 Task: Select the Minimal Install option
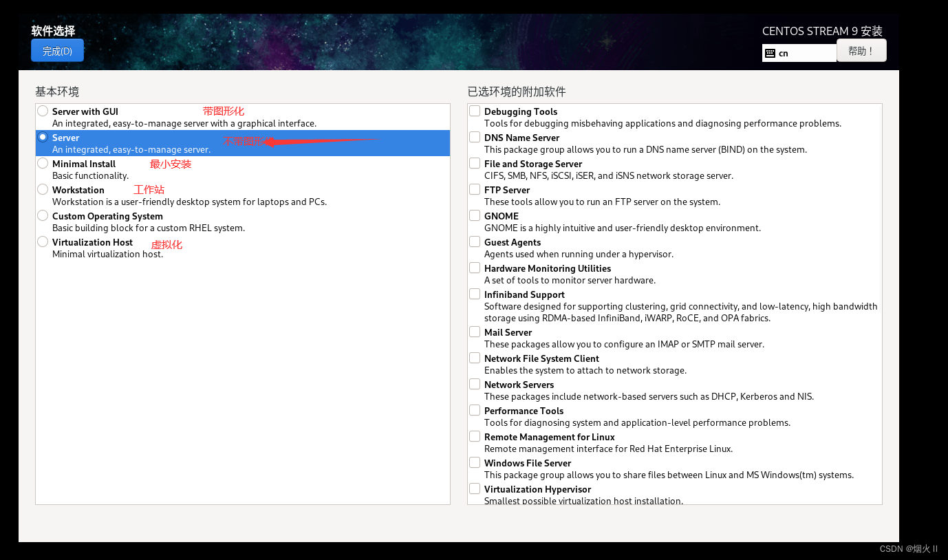42,162
